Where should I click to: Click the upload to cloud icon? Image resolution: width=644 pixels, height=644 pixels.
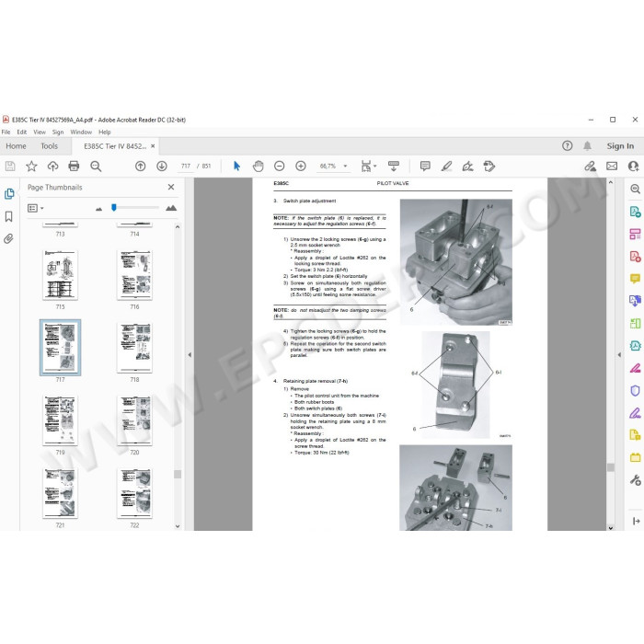(x=52, y=167)
